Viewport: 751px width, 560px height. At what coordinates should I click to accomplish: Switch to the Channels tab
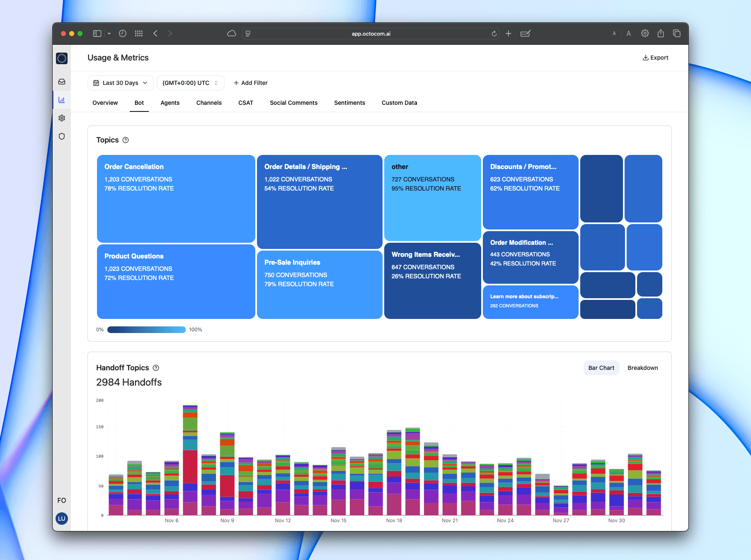pyautogui.click(x=209, y=103)
